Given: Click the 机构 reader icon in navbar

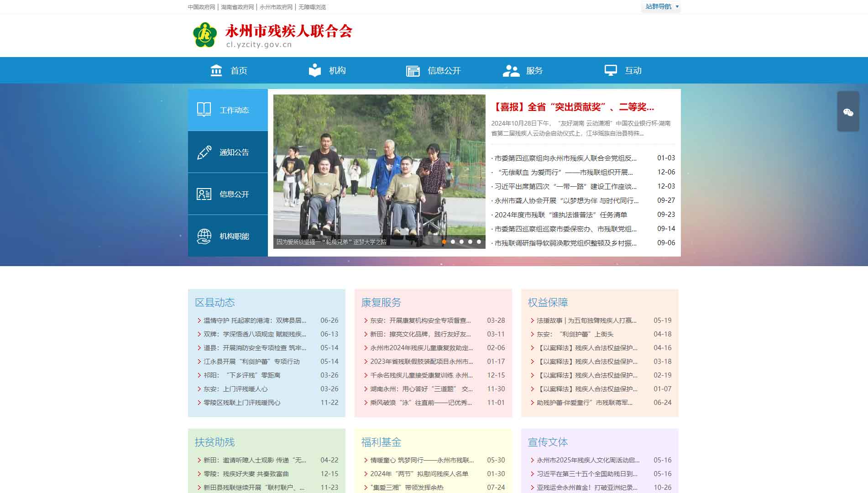Looking at the screenshot, I should pyautogui.click(x=315, y=70).
